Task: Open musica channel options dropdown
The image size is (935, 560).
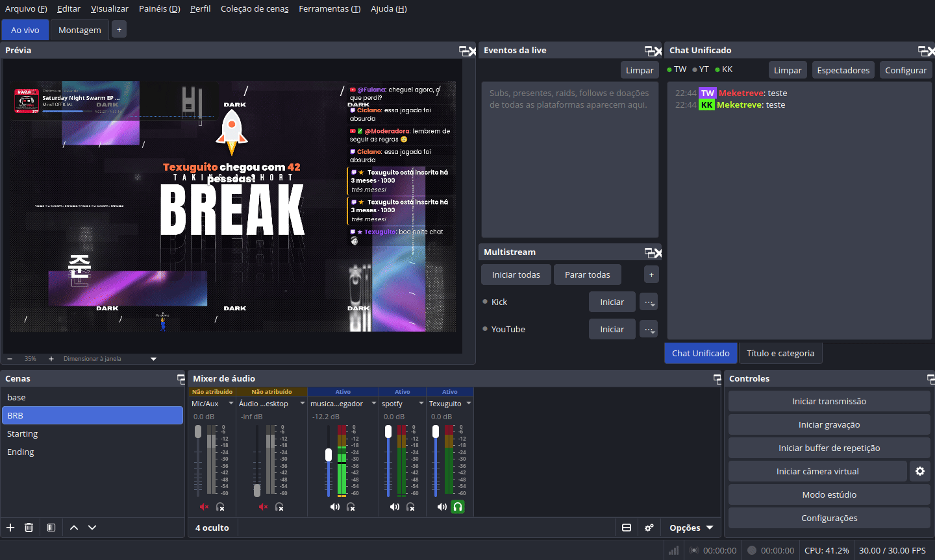Action: point(373,403)
